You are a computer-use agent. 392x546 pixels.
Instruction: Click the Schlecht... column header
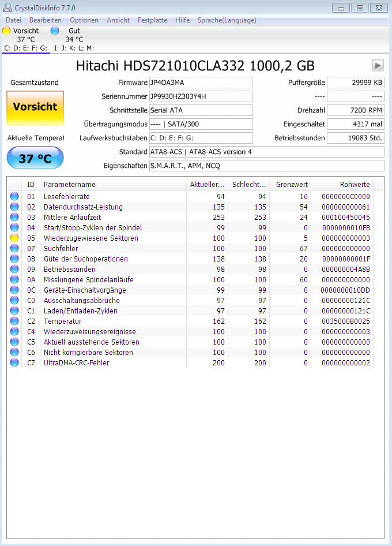tap(248, 185)
